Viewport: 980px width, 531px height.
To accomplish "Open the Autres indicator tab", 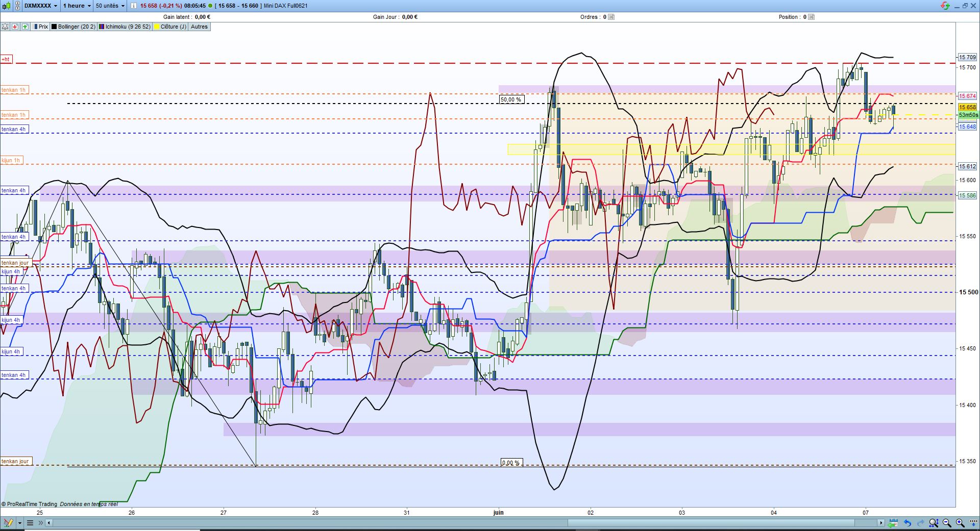I will pyautogui.click(x=199, y=27).
